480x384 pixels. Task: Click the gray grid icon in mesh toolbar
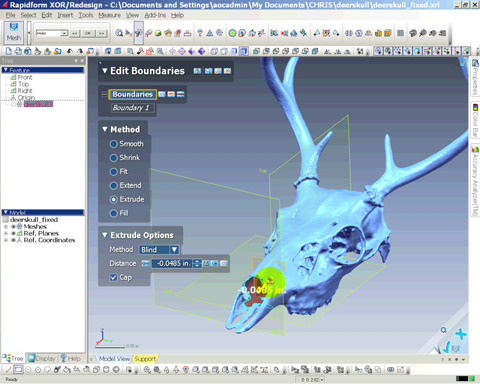click(x=400, y=33)
